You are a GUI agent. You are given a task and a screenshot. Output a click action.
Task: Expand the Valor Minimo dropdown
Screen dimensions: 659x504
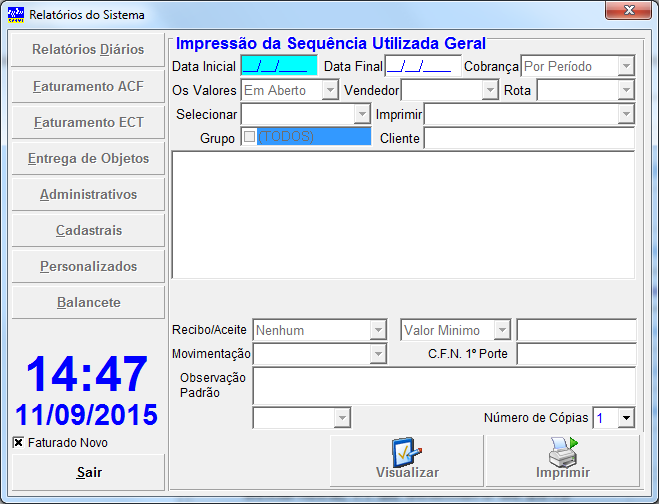(x=502, y=330)
